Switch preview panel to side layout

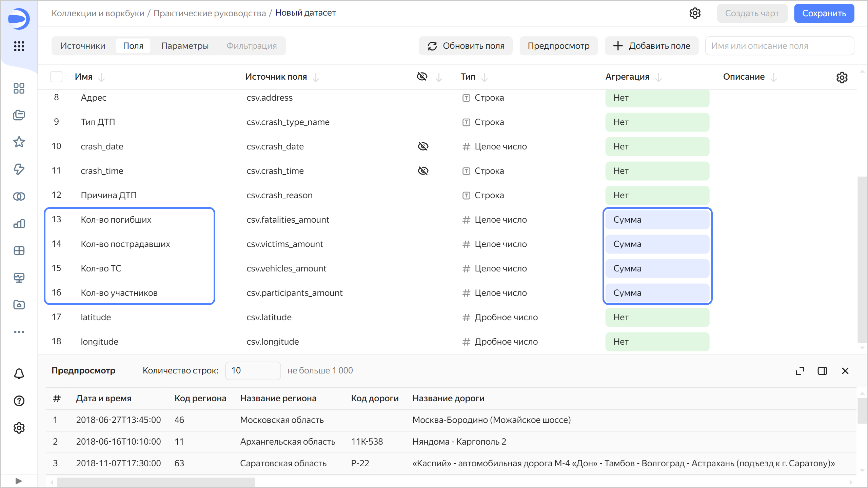point(822,371)
